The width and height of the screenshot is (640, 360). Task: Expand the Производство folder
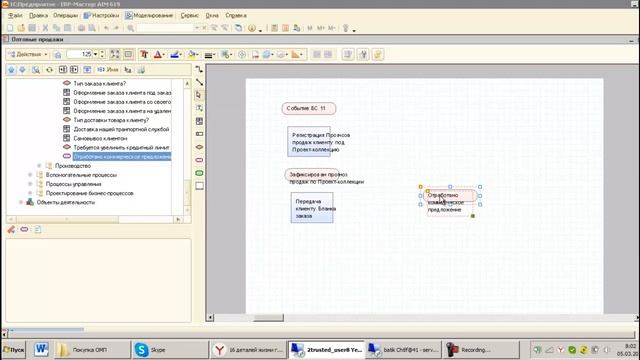[x=39, y=166]
